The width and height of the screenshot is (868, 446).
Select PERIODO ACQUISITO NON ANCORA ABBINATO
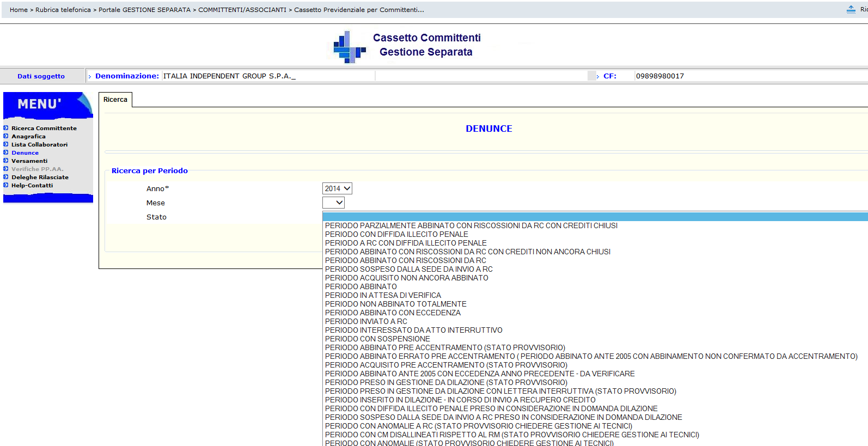click(595, 278)
